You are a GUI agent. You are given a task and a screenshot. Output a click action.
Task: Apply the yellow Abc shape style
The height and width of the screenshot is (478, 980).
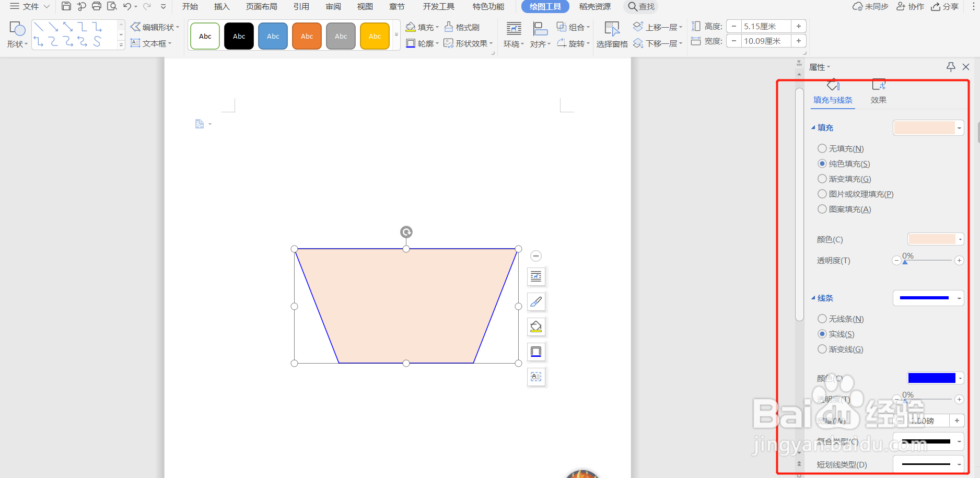(375, 36)
